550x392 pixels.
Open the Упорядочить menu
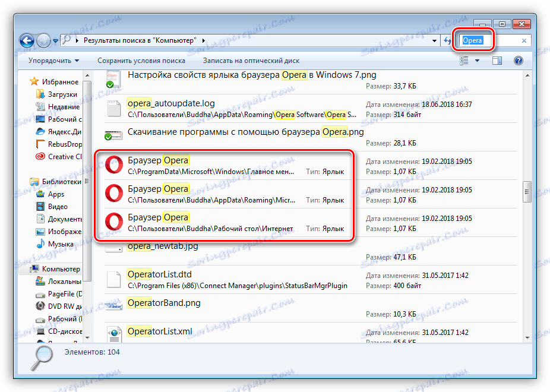pyautogui.click(x=53, y=61)
